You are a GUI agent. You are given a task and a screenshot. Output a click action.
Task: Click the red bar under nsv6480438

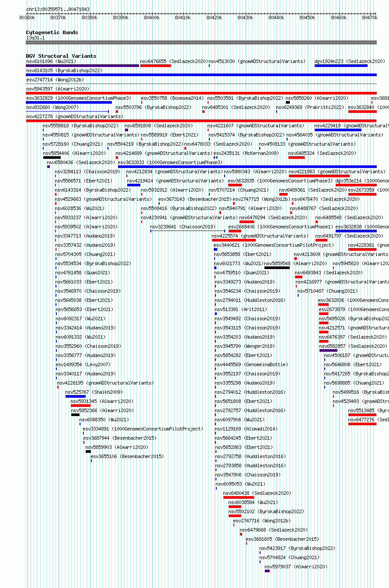tap(239, 497)
